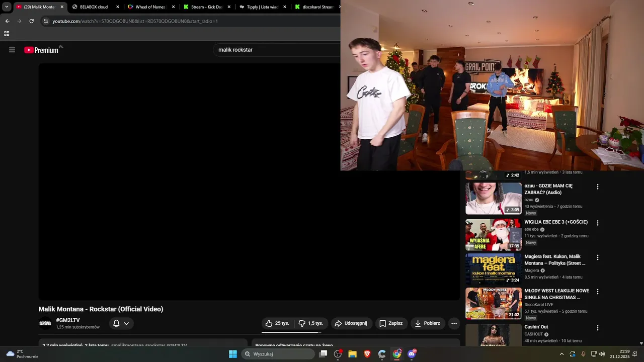Switch to the Wheel of Names tab

150,7
